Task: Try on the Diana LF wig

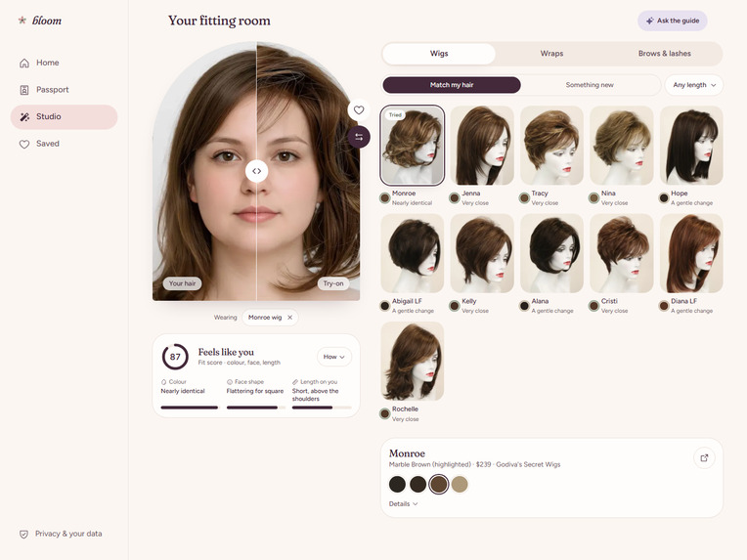Action: pyautogui.click(x=691, y=253)
